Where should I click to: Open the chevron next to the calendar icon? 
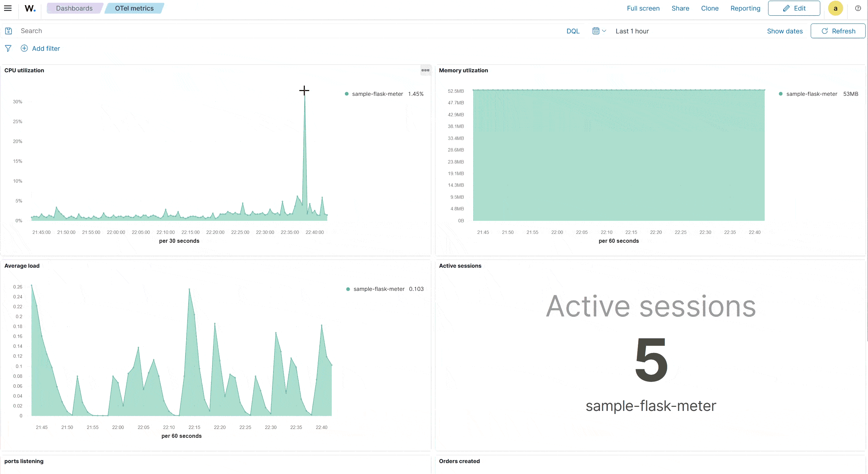(604, 31)
